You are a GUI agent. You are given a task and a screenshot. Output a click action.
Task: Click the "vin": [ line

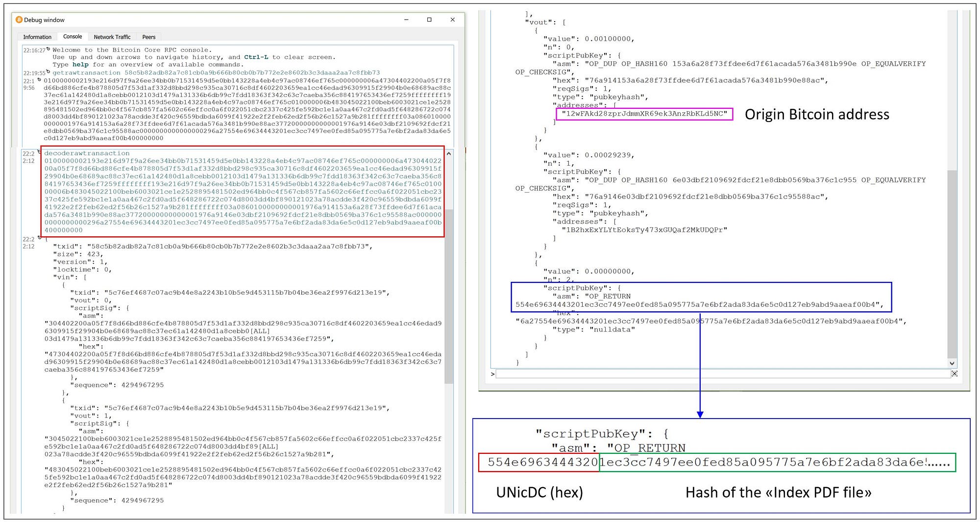pos(70,277)
